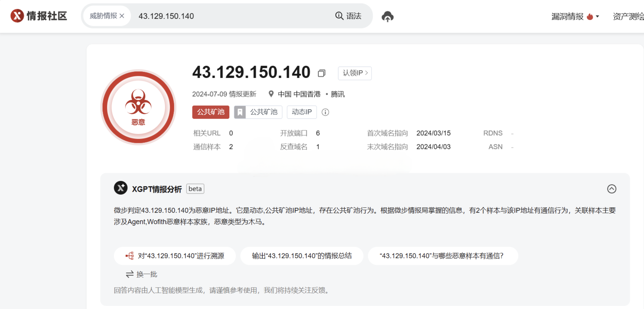
Task: Click 换一批 to refresh suggestions
Action: (x=142, y=274)
